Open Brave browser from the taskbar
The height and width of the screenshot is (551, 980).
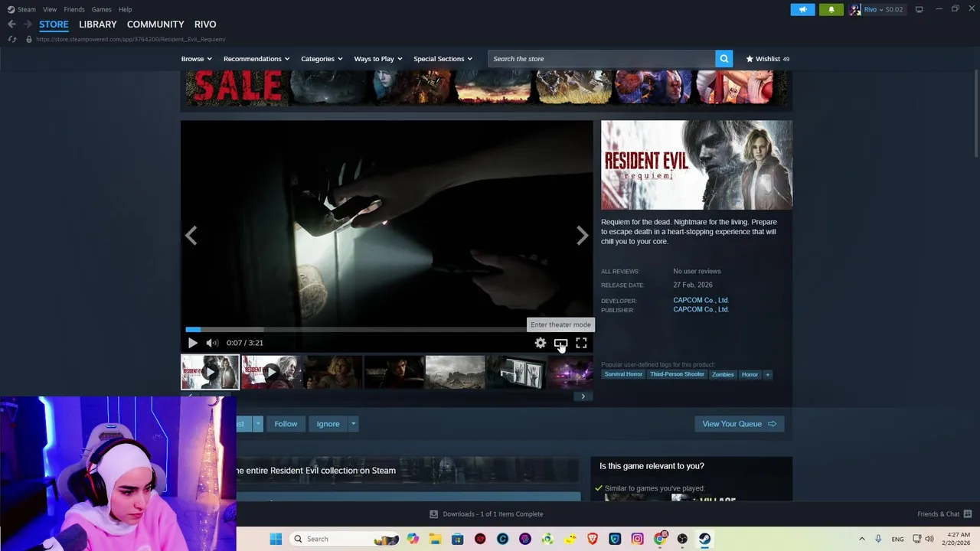click(x=593, y=539)
